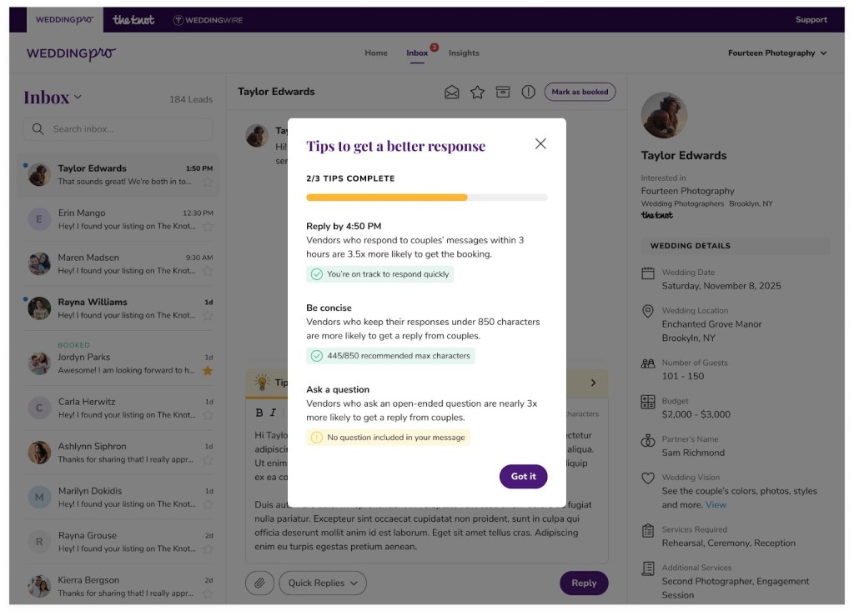
Task: Click The Knot logo under Fourteen Photography
Action: point(657,216)
